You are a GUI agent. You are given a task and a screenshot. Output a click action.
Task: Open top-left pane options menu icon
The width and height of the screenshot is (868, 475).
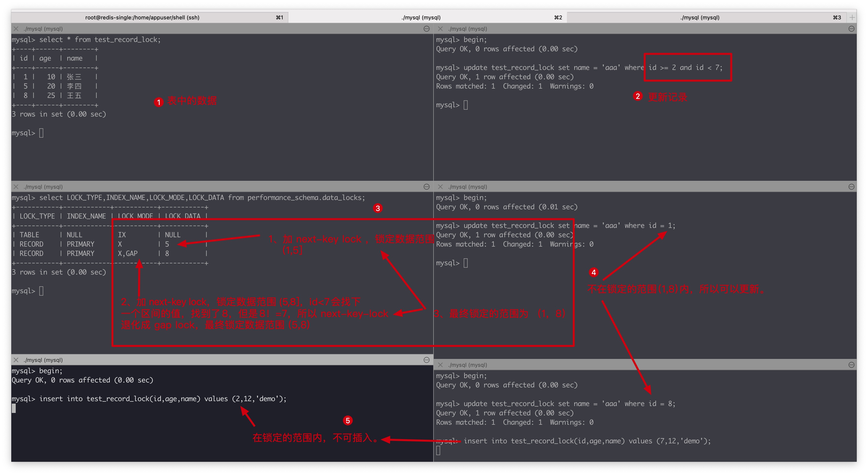(x=426, y=29)
